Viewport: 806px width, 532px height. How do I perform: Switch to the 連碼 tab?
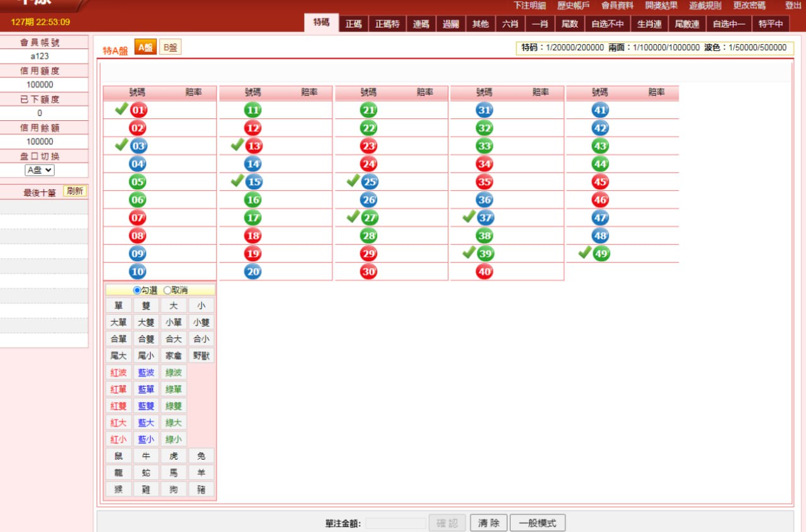tap(421, 24)
